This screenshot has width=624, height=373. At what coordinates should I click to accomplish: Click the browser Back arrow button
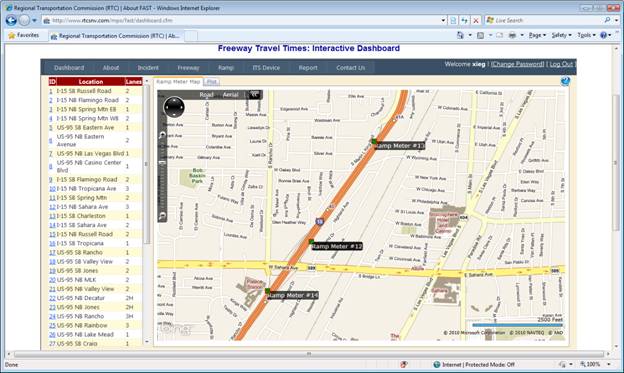pos(11,20)
